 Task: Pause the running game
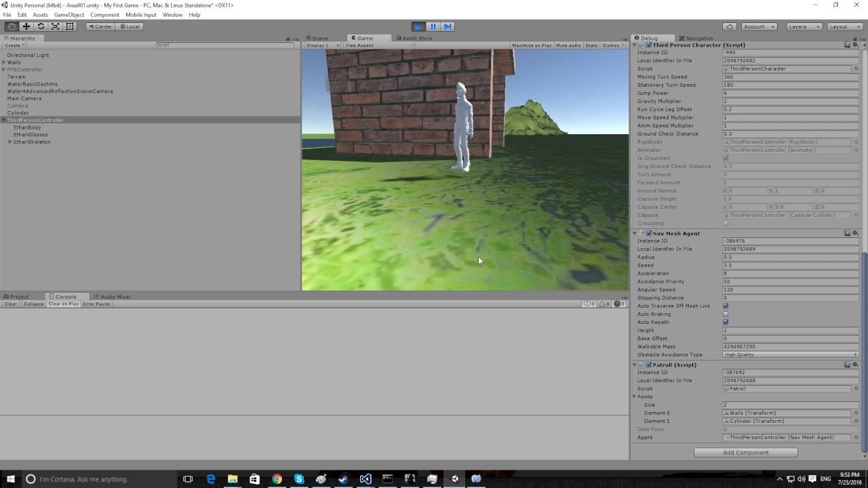pyautogui.click(x=433, y=26)
